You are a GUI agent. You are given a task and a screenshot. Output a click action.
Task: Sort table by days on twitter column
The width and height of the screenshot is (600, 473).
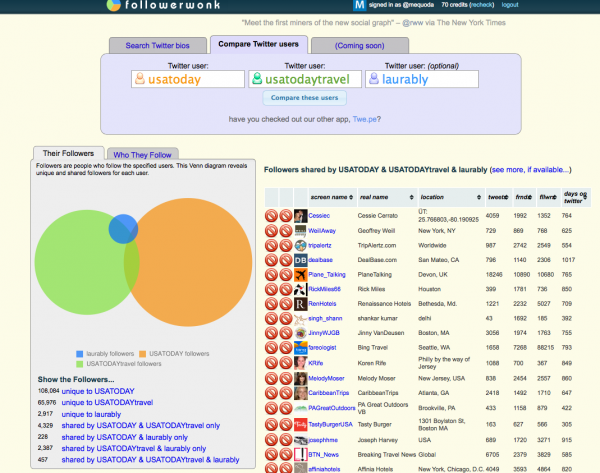point(576,197)
